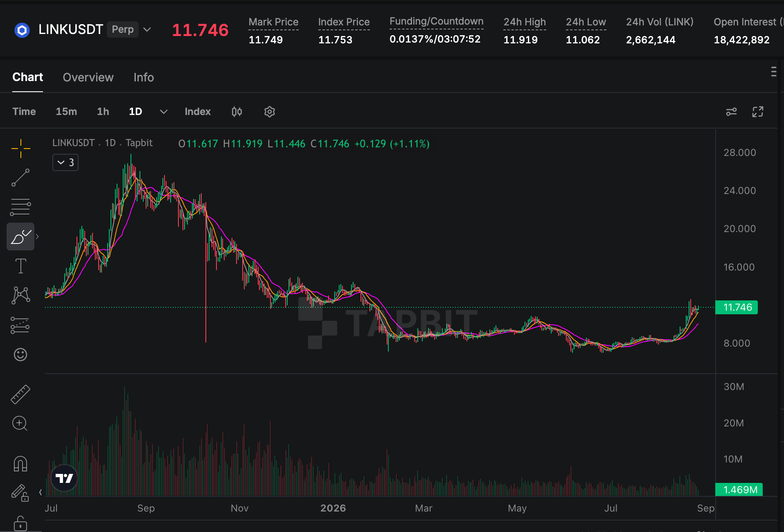Select the ruler measure tool

[x=20, y=394]
